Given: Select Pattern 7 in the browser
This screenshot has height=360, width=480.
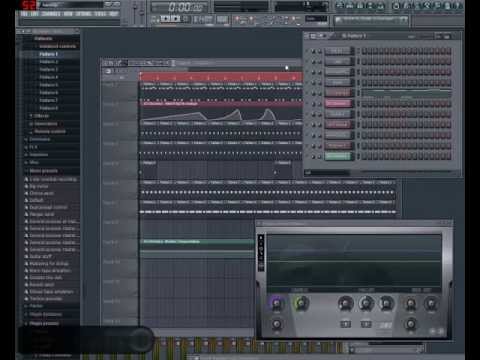Looking at the screenshot, I should point(49,100).
